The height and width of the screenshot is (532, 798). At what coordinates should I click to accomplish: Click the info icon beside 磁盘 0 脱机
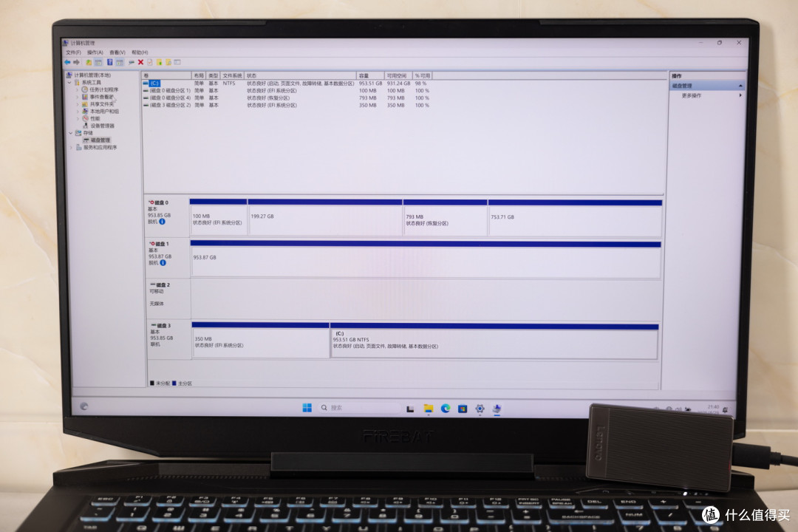pyautogui.click(x=162, y=222)
